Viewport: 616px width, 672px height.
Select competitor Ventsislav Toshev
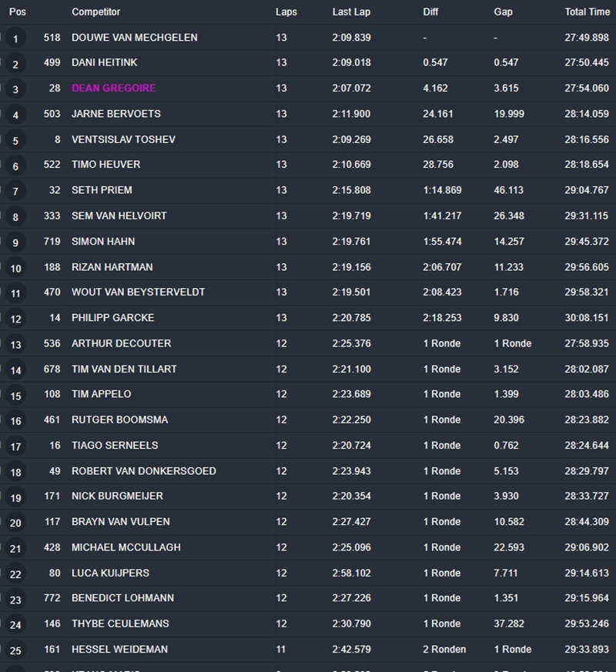coord(123,139)
